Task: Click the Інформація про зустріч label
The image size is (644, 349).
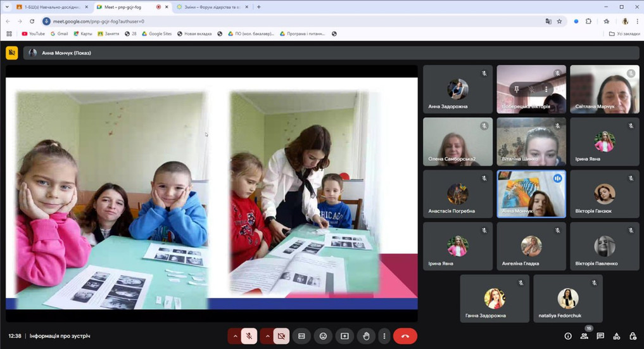Action: 60,336
